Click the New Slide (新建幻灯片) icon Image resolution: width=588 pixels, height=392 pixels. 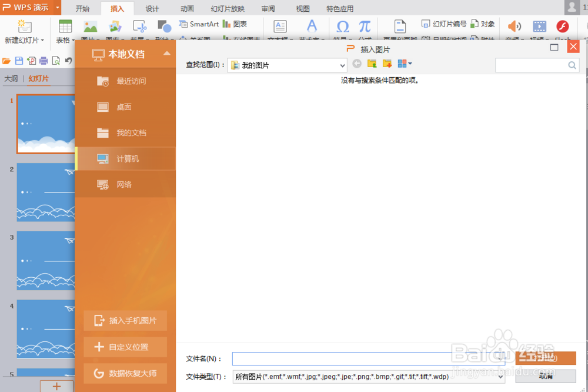coord(25,26)
